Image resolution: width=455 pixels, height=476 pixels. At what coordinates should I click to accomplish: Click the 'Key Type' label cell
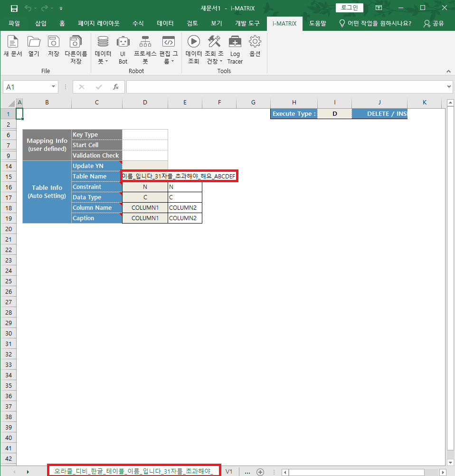[x=97, y=135]
